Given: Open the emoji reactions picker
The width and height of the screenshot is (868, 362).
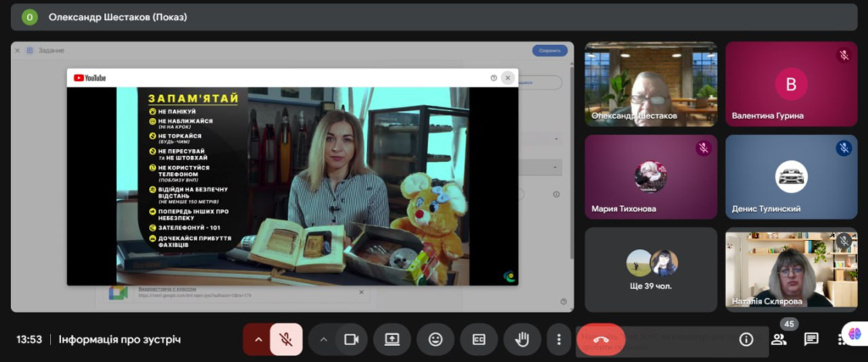Looking at the screenshot, I should point(436,339).
